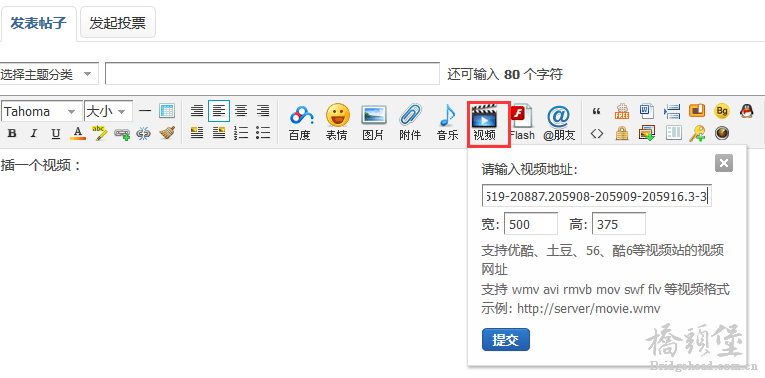Apply float-right image layout
This screenshot has width=765, height=378.
(x=219, y=133)
